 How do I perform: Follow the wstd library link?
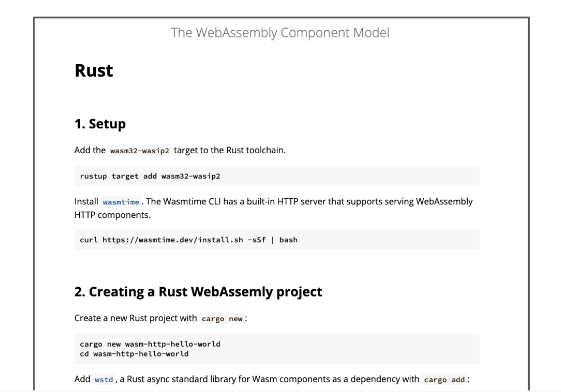click(104, 379)
